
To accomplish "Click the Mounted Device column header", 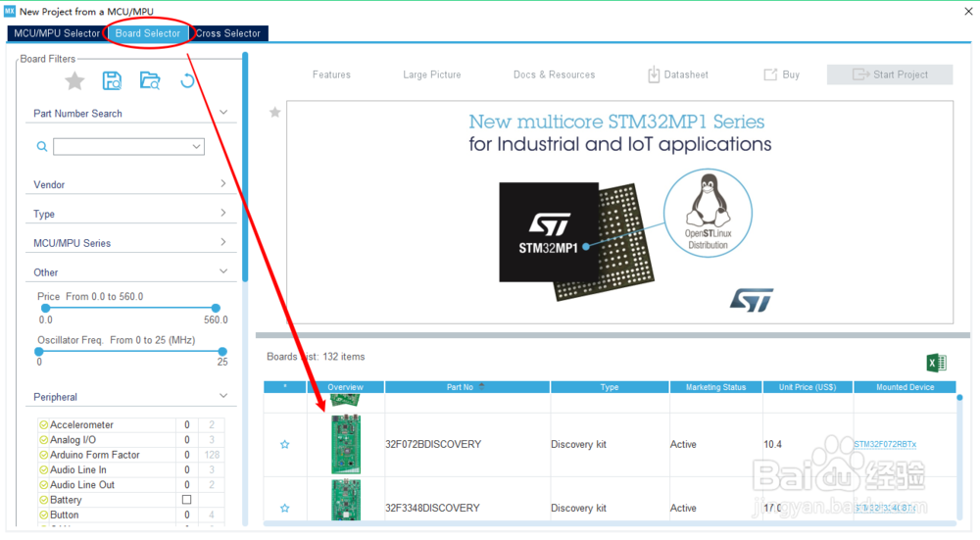I will pyautogui.click(x=905, y=387).
